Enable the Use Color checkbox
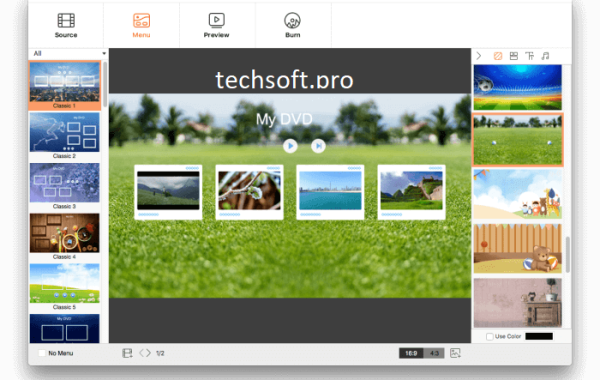The image size is (600, 380). pos(489,336)
